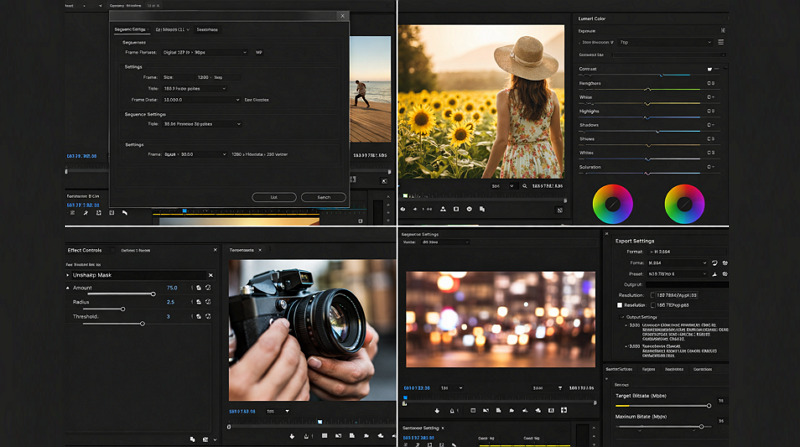Click the layered pages icon at Effect Controls bottom
Screen dimensions: 800x447
[192, 439]
